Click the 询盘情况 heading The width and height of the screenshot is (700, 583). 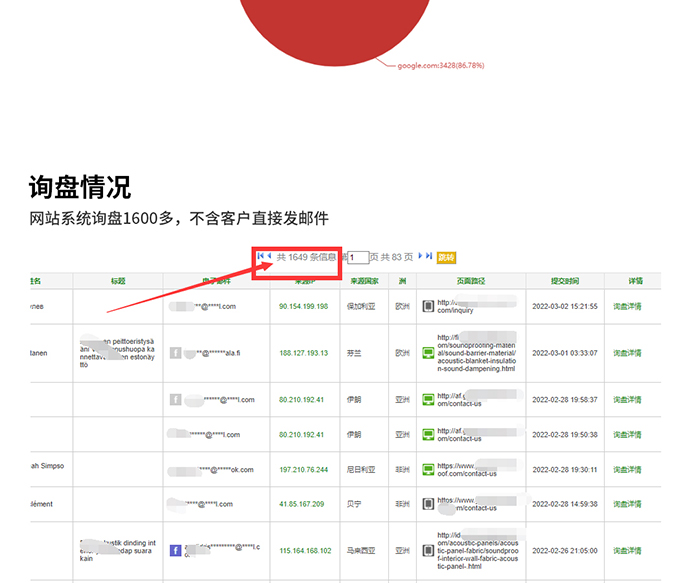coord(80,187)
